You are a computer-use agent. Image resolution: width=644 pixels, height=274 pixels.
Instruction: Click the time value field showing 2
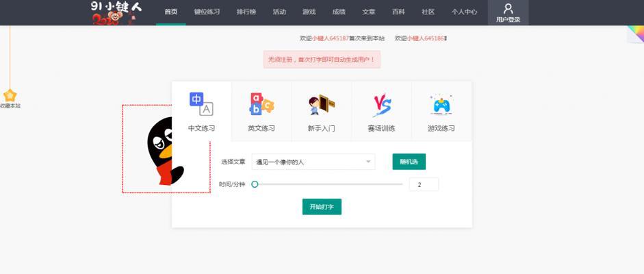point(424,184)
